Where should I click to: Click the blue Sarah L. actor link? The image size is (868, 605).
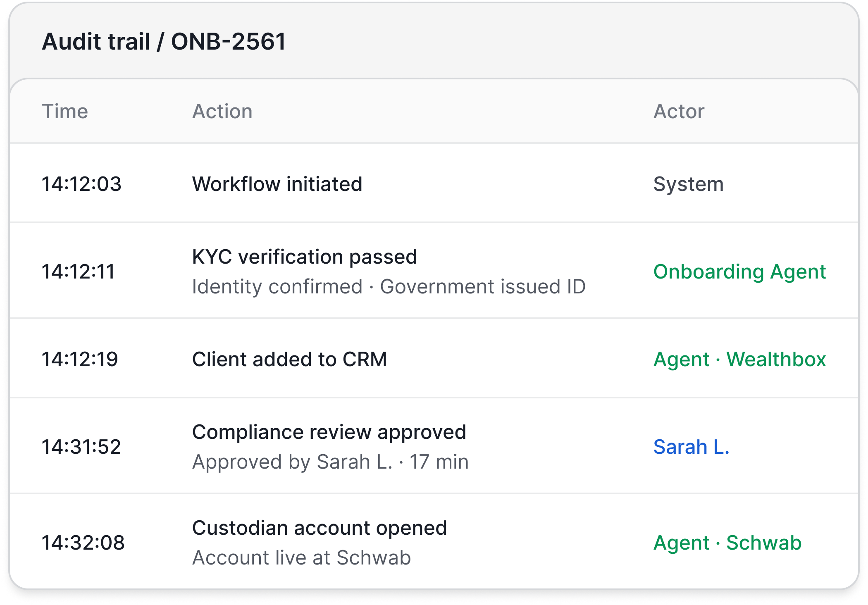[691, 447]
